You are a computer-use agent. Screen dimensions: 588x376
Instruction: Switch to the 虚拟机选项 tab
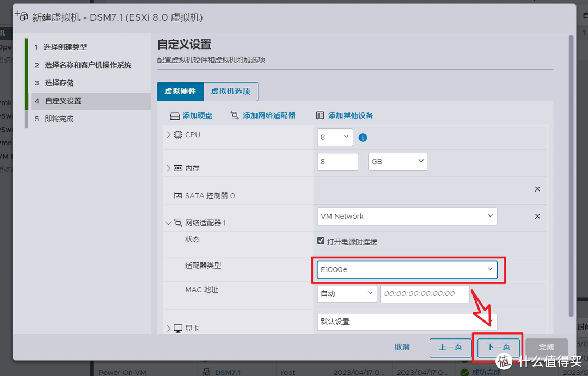point(230,91)
